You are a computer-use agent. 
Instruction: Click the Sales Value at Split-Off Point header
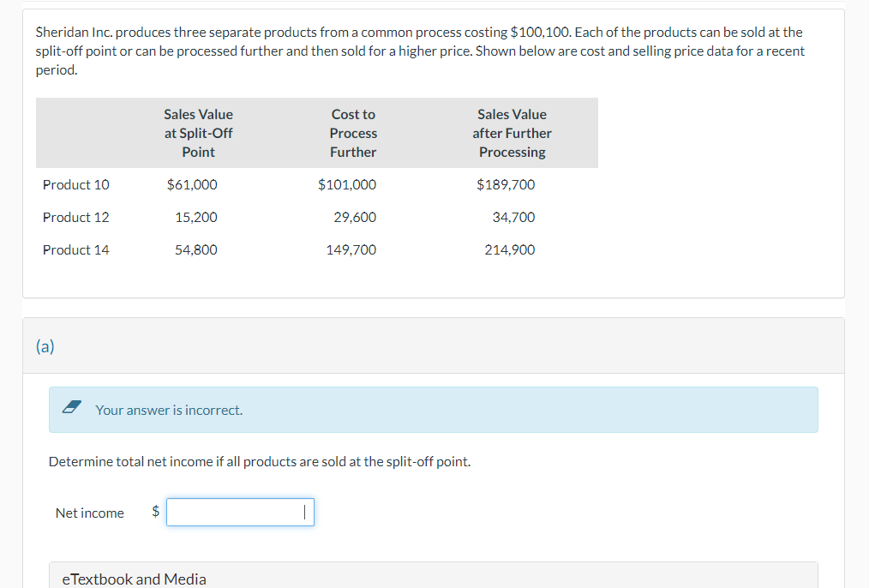click(x=198, y=133)
